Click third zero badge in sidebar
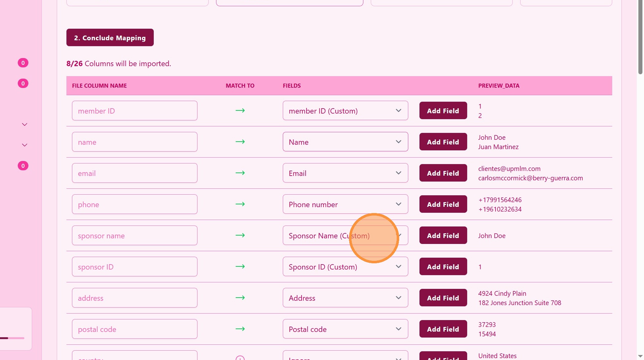This screenshot has height=360, width=644. (23, 166)
